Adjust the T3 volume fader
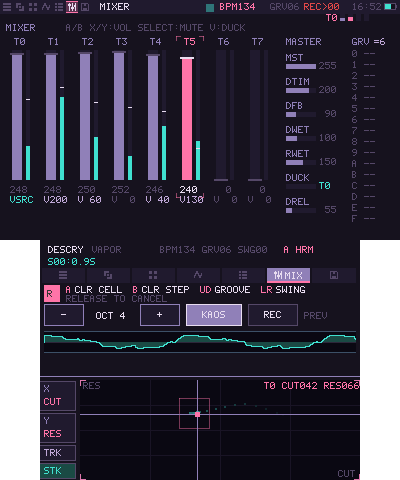This screenshot has width=400, height=480. [119, 116]
